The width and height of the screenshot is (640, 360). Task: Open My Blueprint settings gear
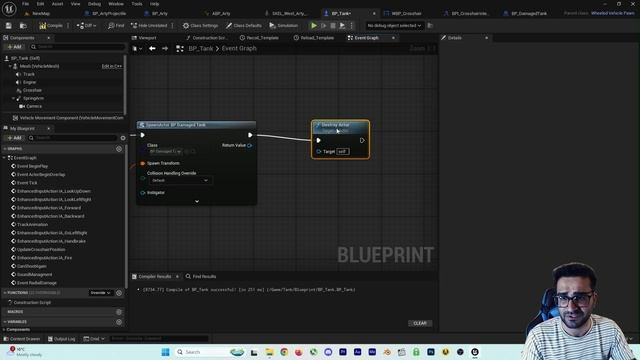(x=123, y=138)
